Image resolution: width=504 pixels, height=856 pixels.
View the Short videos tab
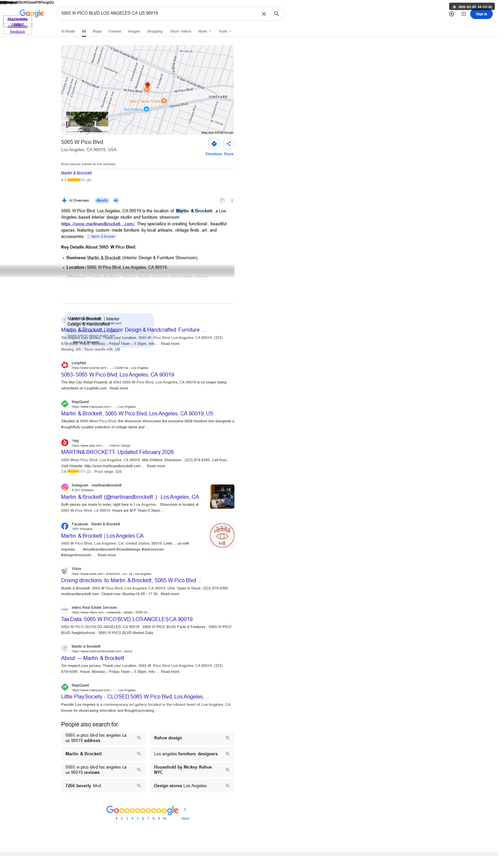(182, 32)
